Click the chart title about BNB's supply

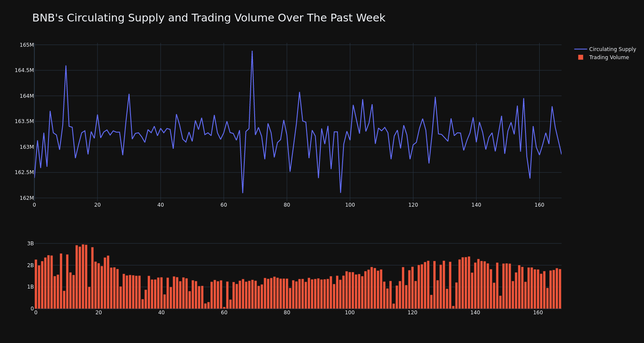(209, 18)
